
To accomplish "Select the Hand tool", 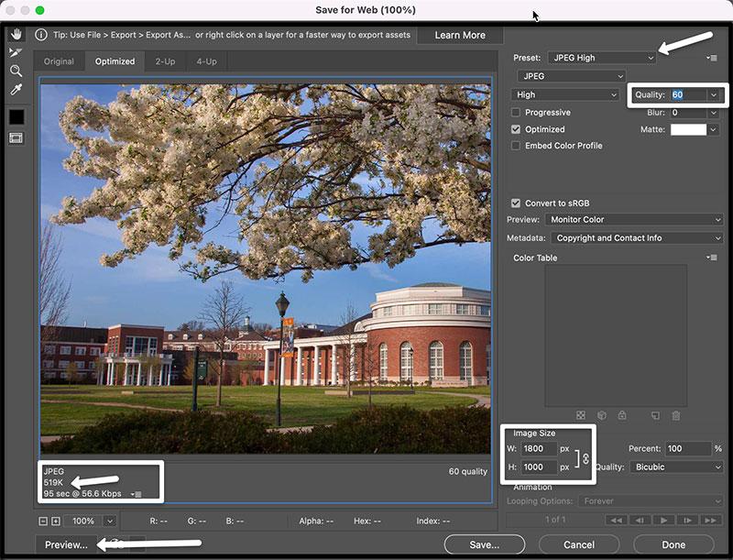I will point(16,34).
